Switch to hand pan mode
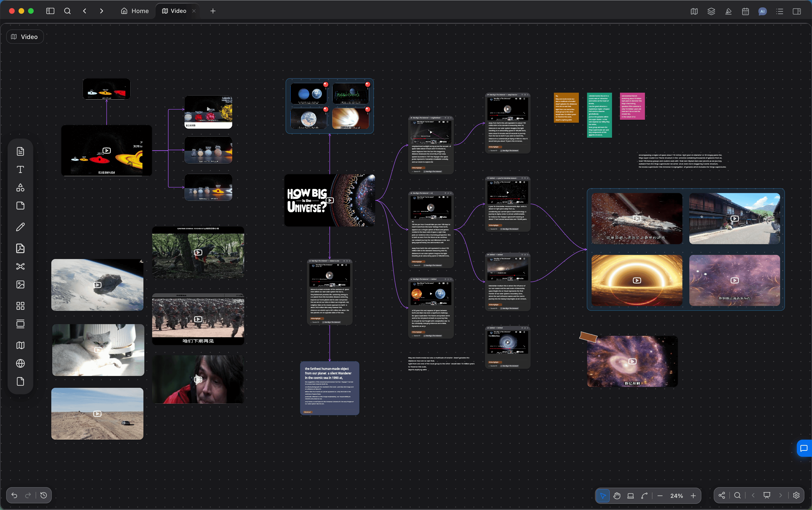 [x=617, y=496]
